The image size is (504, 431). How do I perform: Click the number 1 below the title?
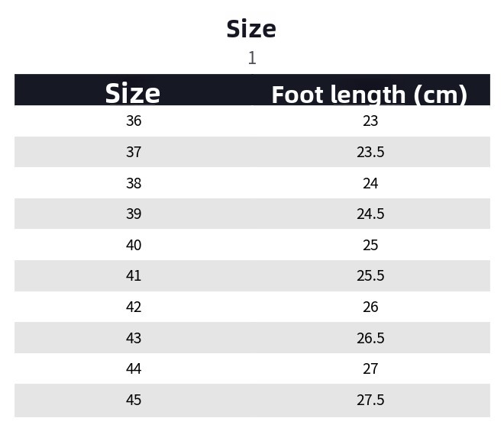click(x=252, y=58)
